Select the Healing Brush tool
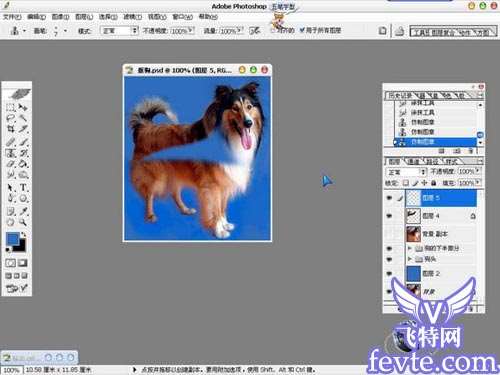The height and width of the screenshot is (375, 500). click(11, 142)
